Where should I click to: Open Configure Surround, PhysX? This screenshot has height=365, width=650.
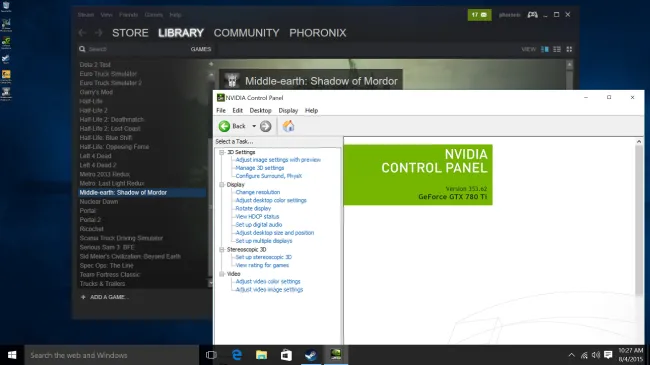[x=269, y=176]
